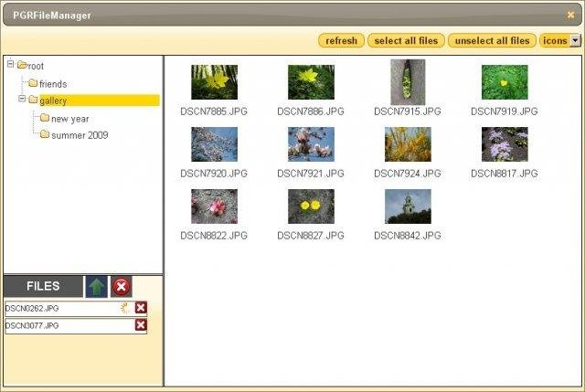Select the friends folder label
The width and height of the screenshot is (585, 392).
pyautogui.click(x=53, y=84)
